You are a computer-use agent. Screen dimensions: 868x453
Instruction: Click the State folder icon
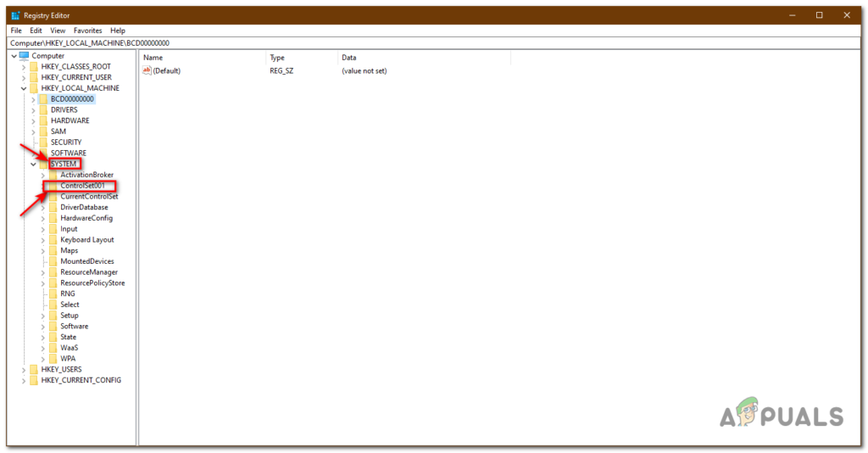point(53,337)
